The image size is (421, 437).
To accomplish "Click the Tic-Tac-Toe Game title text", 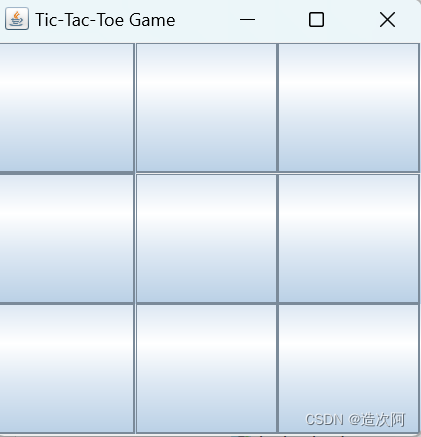I will [105, 20].
